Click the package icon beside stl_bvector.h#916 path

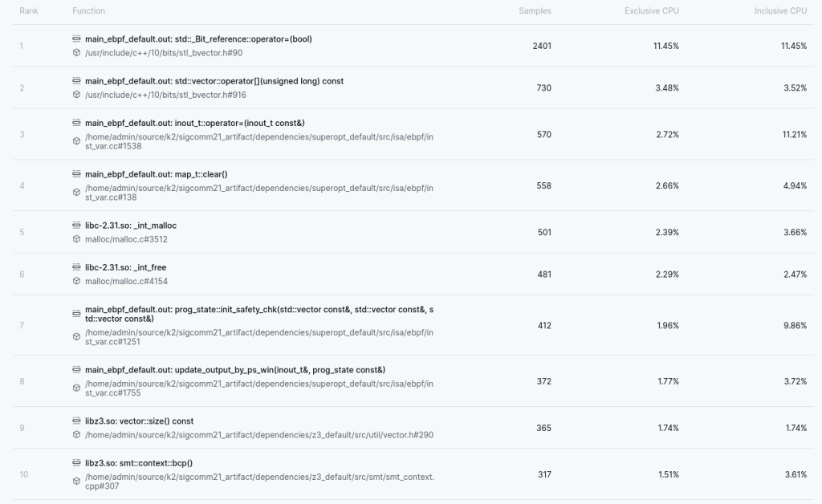(x=77, y=95)
